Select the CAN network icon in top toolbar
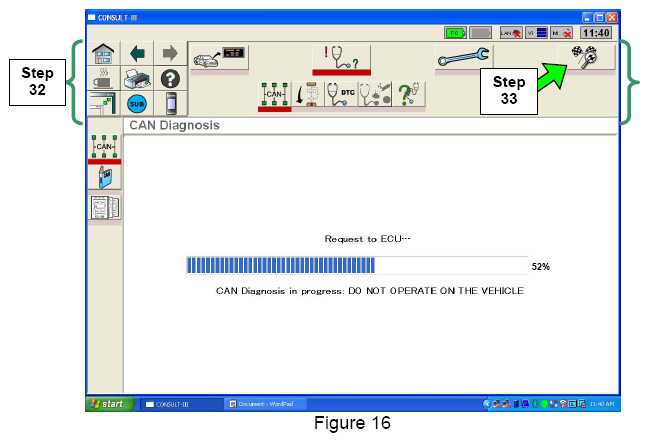 (x=274, y=95)
